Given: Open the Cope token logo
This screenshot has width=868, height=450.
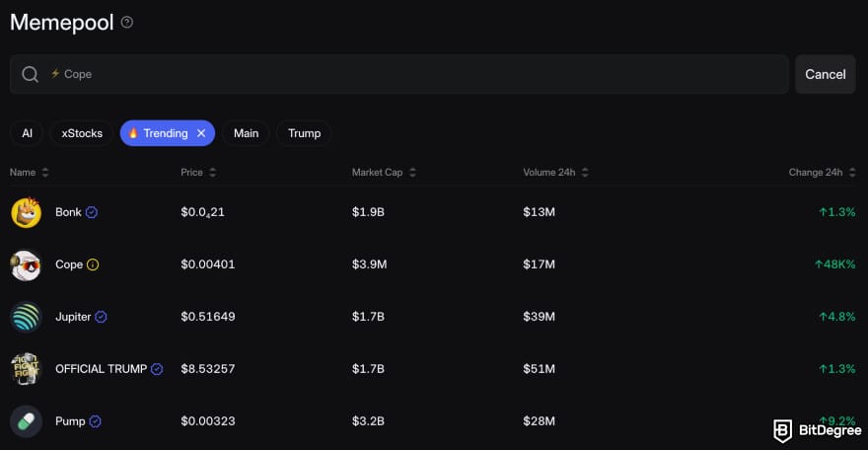Looking at the screenshot, I should click(x=26, y=264).
